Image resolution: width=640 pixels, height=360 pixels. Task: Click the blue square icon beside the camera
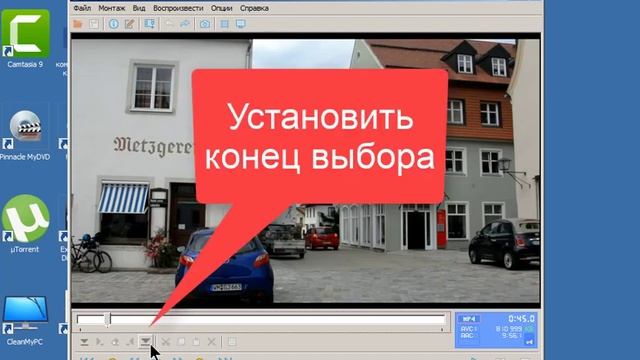tap(224, 24)
